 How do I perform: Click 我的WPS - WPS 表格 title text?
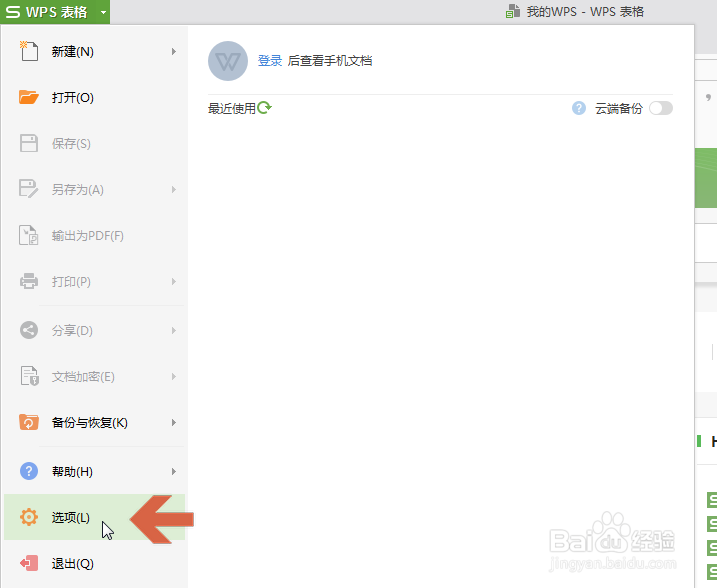point(585,11)
